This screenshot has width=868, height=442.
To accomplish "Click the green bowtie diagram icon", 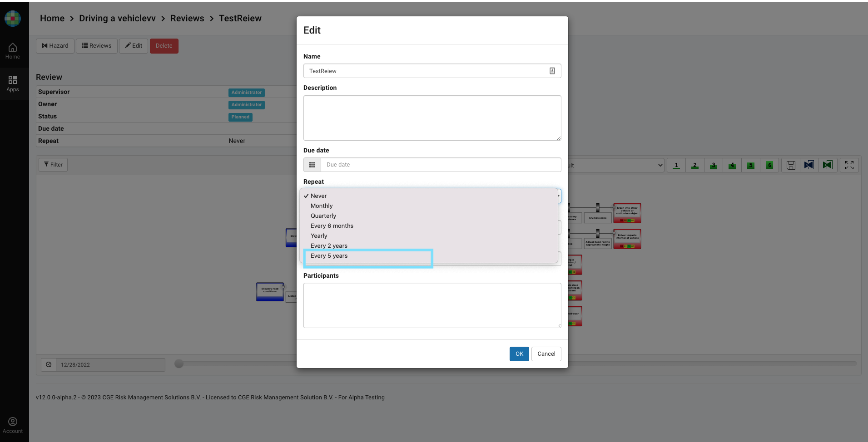I will click(x=828, y=165).
